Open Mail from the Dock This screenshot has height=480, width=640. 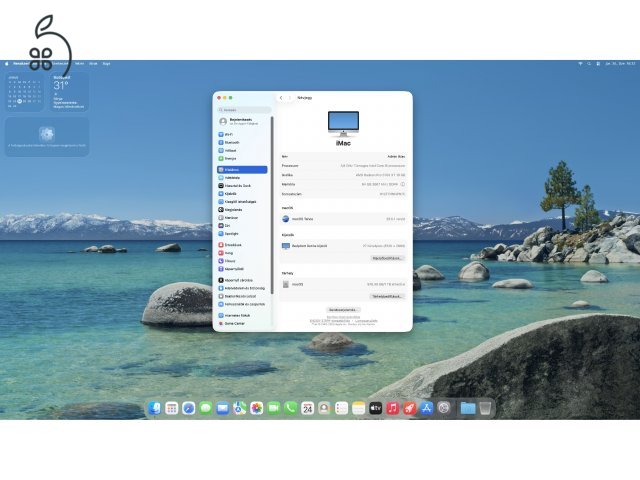[x=222, y=408]
